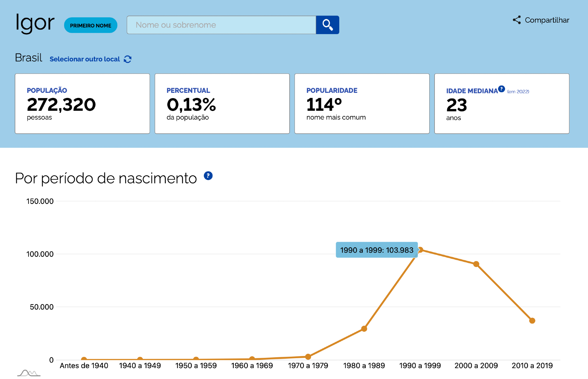This screenshot has height=379, width=588.
Task: Click the Antes de 1940 data point
Action: coord(84,359)
